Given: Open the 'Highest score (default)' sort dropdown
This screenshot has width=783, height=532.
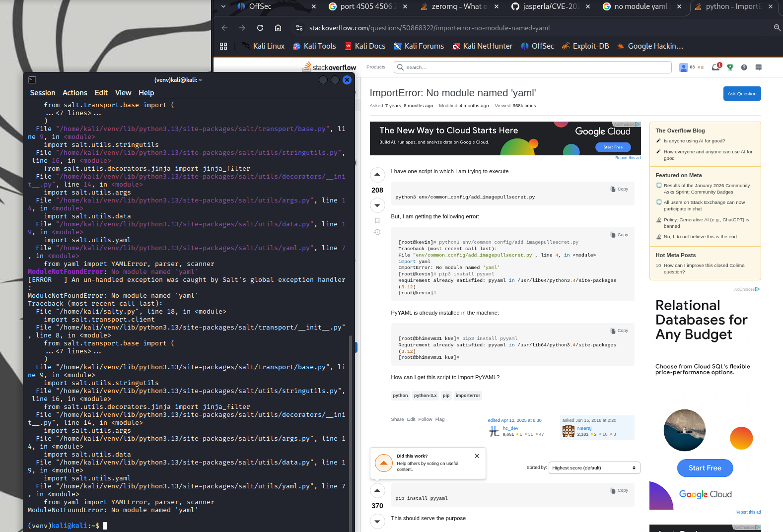Looking at the screenshot, I should [594, 468].
